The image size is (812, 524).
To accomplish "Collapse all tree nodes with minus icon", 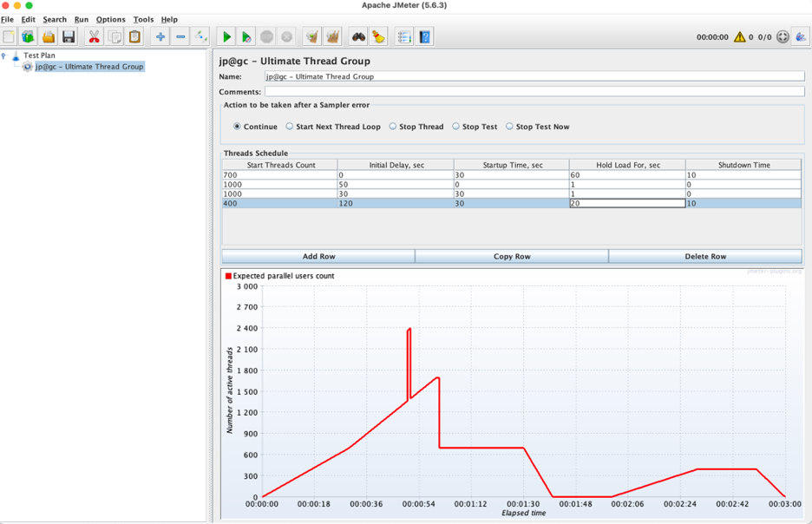I will pyautogui.click(x=180, y=36).
